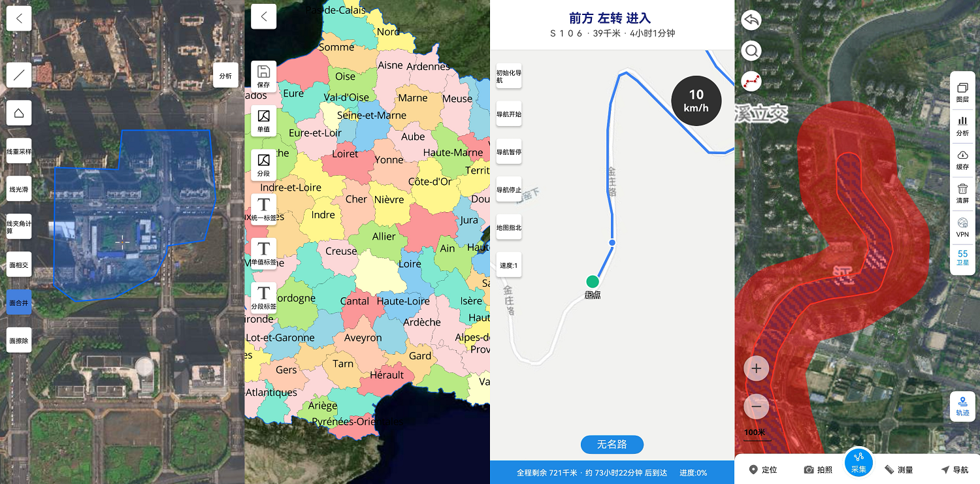Tap the 前方 左转 进入 turn instruction
This screenshot has width=980, height=484.
[x=610, y=18]
